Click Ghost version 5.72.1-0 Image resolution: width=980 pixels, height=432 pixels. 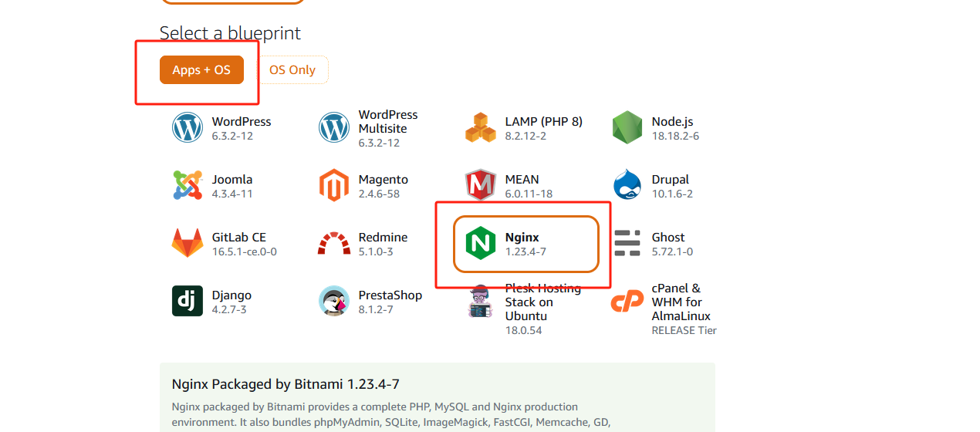pos(673,251)
